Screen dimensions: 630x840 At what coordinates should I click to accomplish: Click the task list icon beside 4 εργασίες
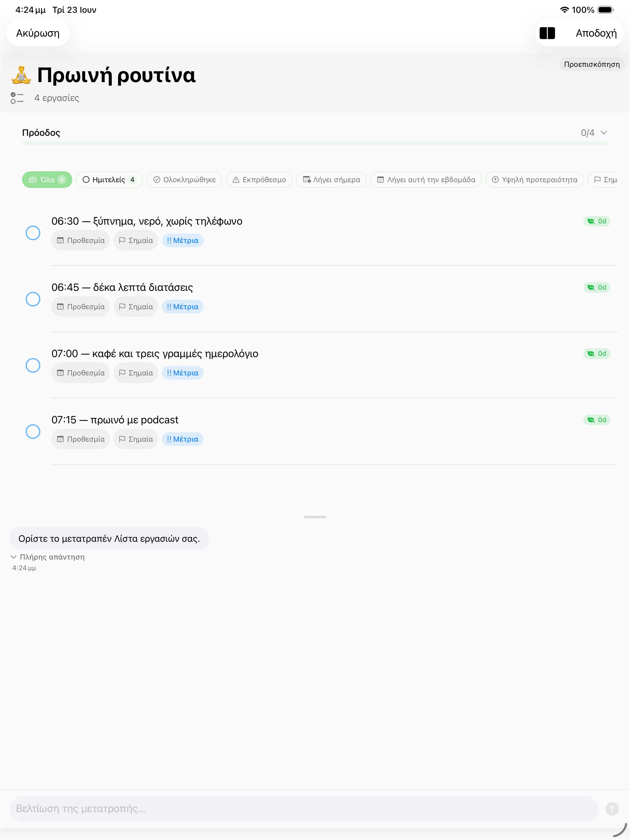point(17,98)
